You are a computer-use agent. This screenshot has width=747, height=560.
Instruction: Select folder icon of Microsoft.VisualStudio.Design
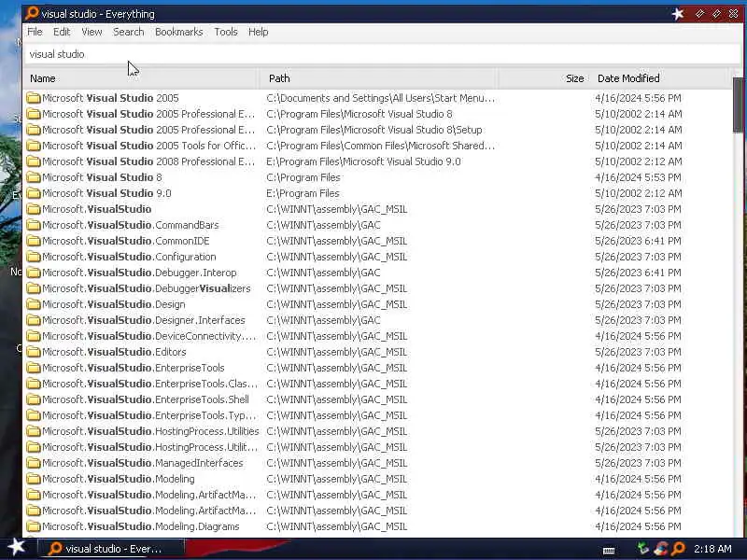(x=34, y=304)
